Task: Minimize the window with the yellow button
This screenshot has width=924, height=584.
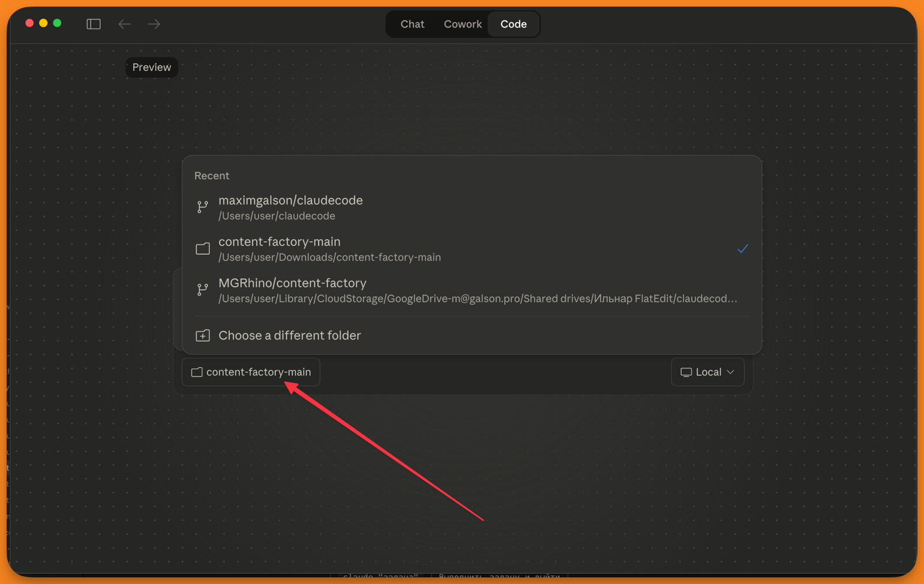Action: (x=43, y=23)
